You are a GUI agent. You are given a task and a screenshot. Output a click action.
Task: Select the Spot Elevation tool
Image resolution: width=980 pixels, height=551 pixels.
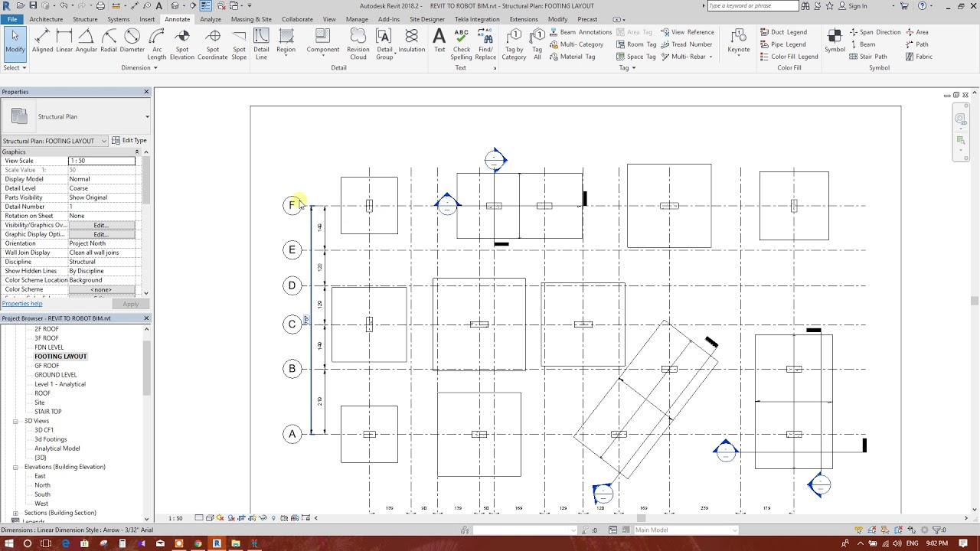pyautogui.click(x=182, y=42)
